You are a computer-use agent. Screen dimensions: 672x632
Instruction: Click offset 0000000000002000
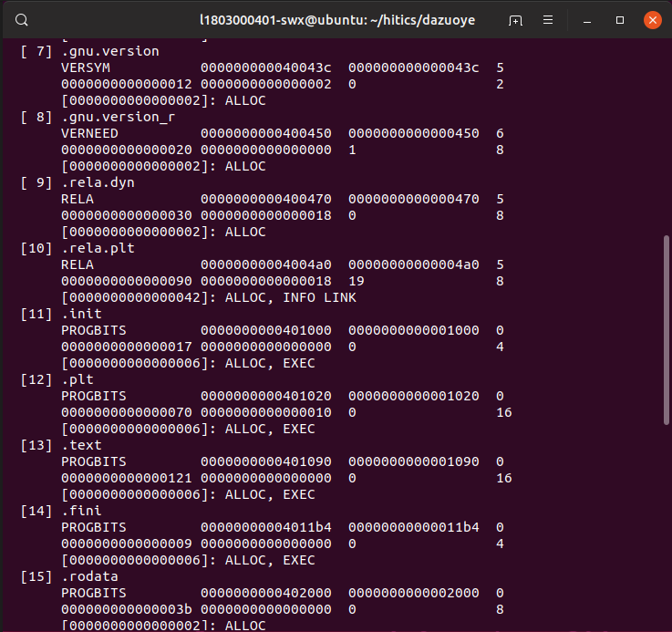[414, 593]
